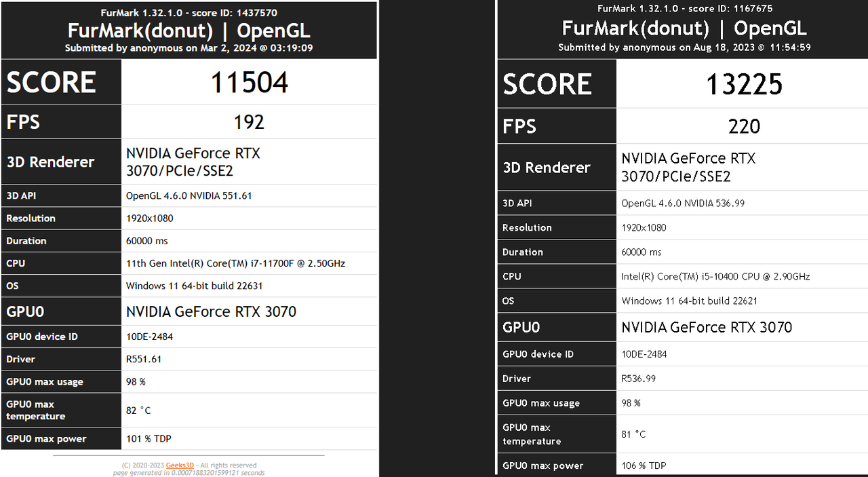The image size is (868, 477).
Task: Select score value 11504 in left panel
Action: (x=250, y=83)
